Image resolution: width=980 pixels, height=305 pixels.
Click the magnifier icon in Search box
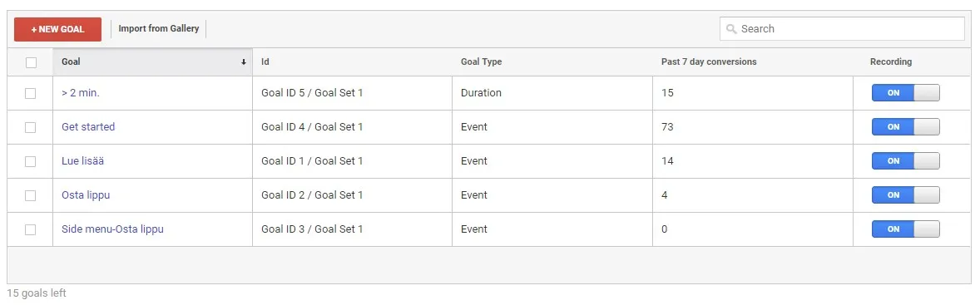click(x=731, y=29)
